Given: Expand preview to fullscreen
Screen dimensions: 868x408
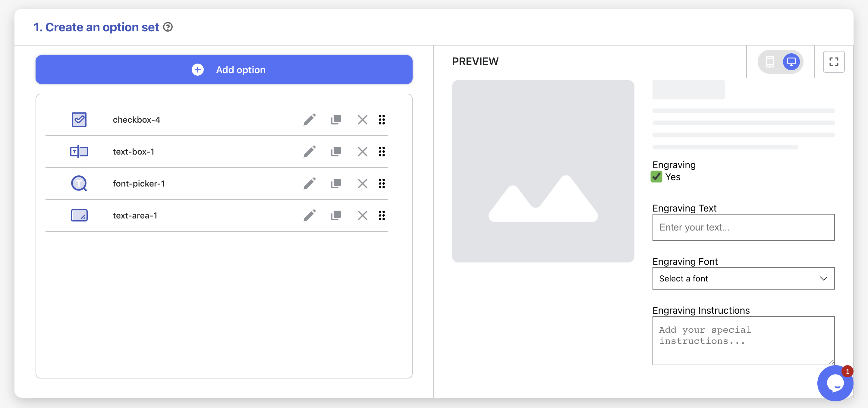Looking at the screenshot, I should [834, 62].
